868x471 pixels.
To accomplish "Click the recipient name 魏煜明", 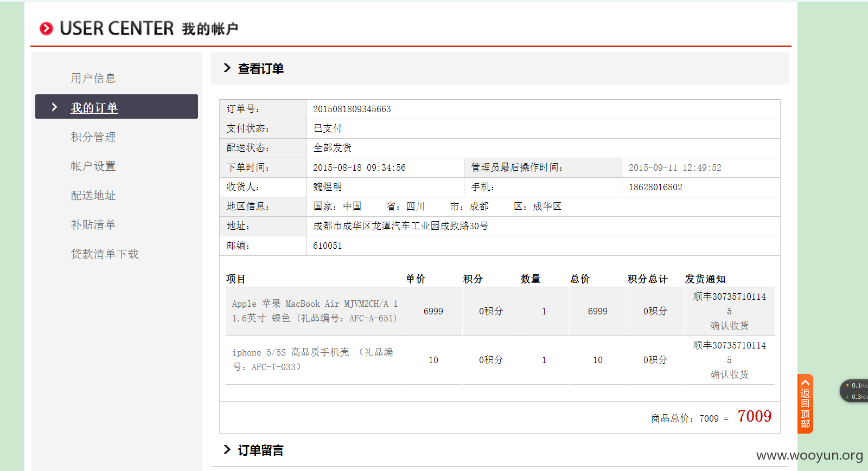I will point(328,187).
